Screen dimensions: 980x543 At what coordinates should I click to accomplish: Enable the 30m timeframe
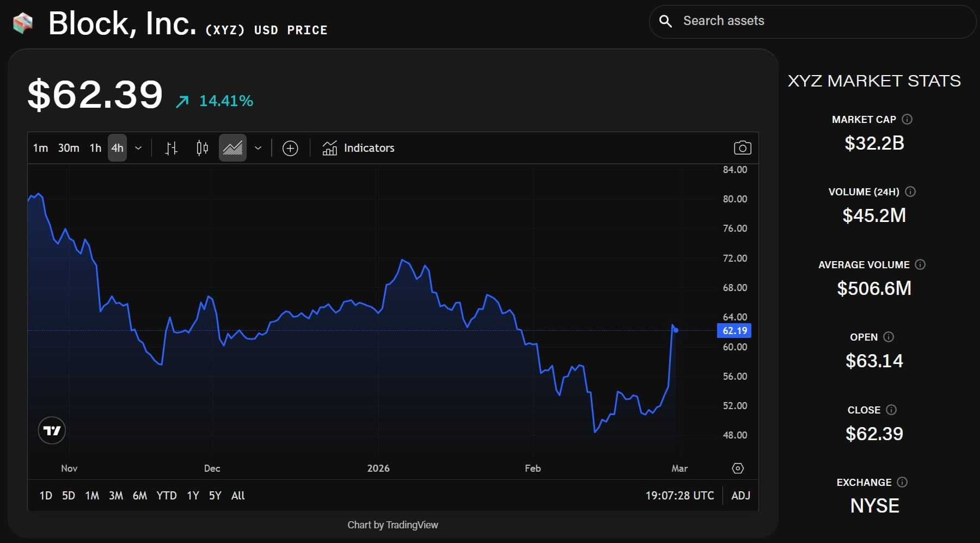[x=68, y=147]
